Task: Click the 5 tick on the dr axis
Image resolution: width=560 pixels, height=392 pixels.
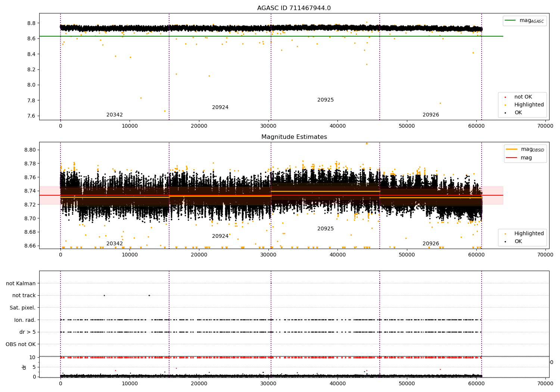Action: pos(34,367)
